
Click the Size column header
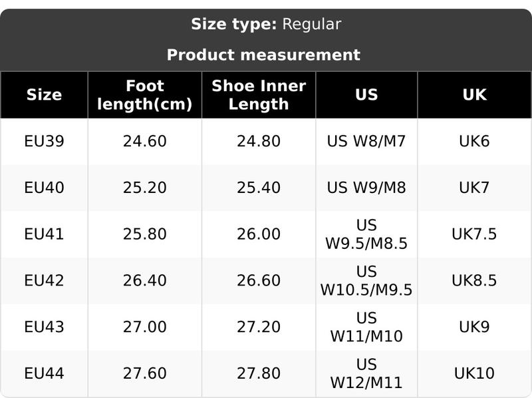click(x=44, y=95)
